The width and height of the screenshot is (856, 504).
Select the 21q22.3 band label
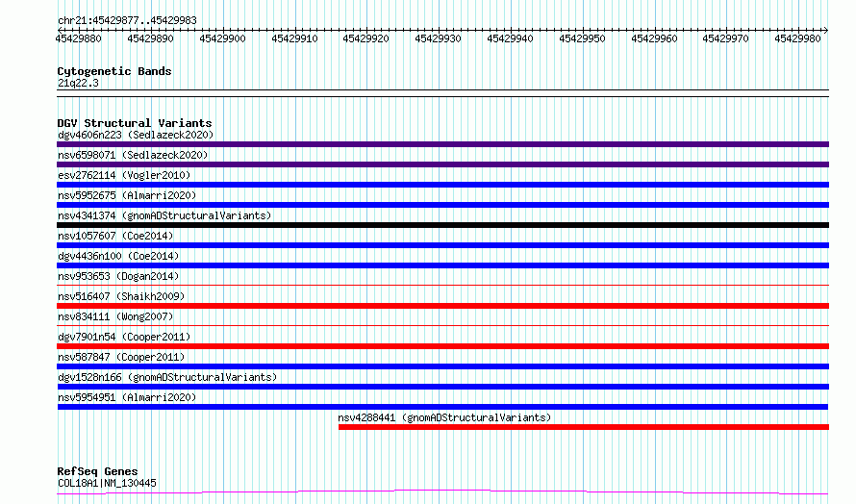(78, 83)
